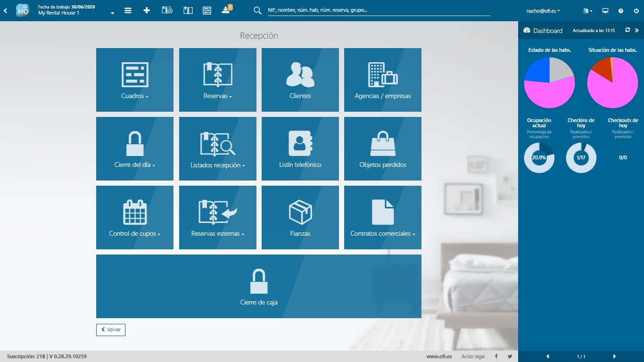644x362 pixels.
Task: Open Clientes from the Recepción screen
Action: [x=300, y=80]
